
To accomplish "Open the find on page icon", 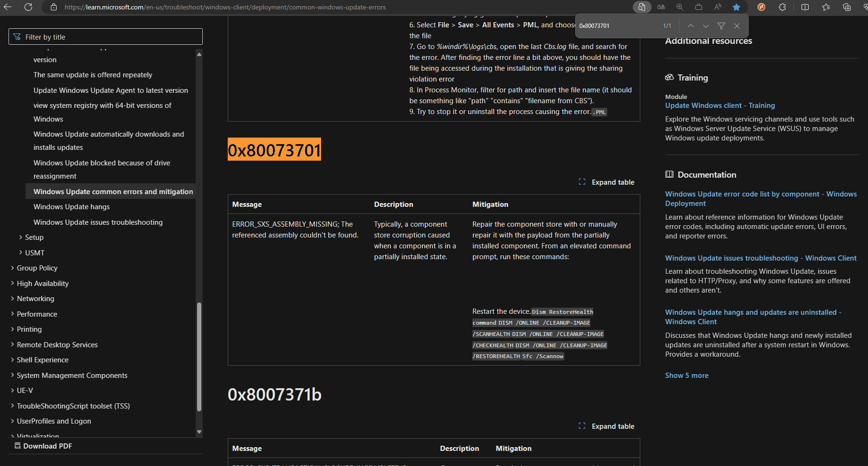I will point(642,7).
